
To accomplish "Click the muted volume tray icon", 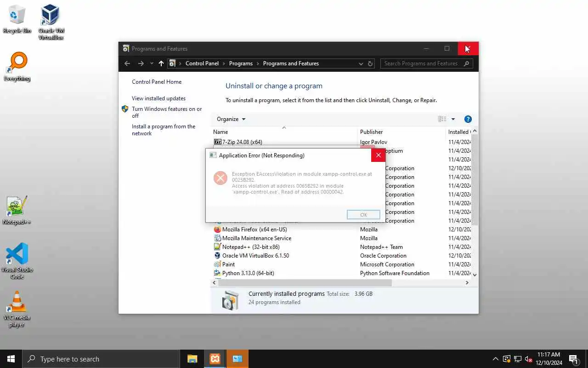I will click(529, 359).
